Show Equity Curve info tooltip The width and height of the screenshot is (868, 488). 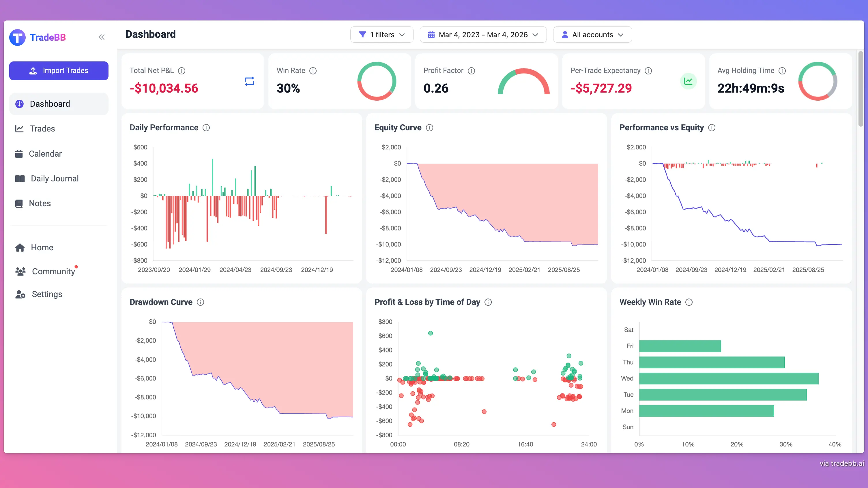(429, 128)
